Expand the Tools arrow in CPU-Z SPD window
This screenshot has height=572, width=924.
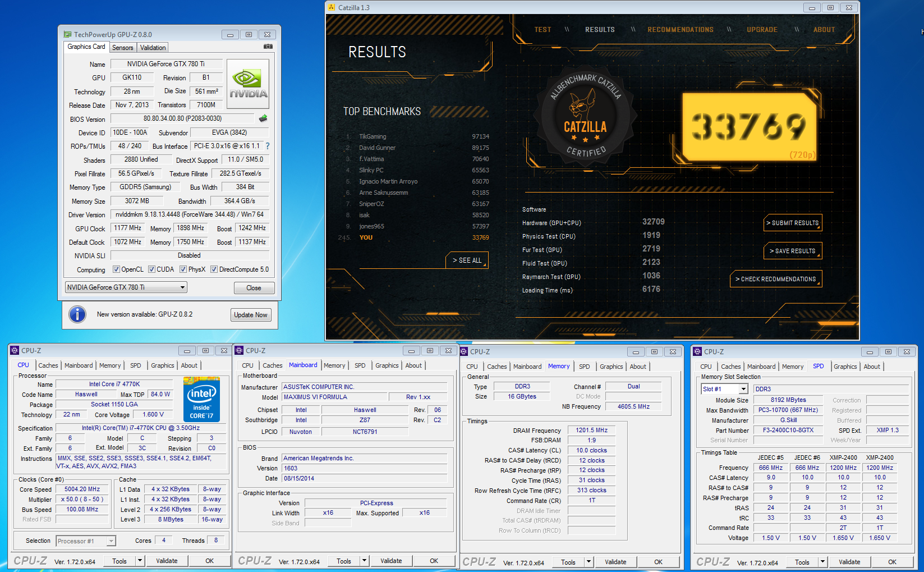click(822, 562)
